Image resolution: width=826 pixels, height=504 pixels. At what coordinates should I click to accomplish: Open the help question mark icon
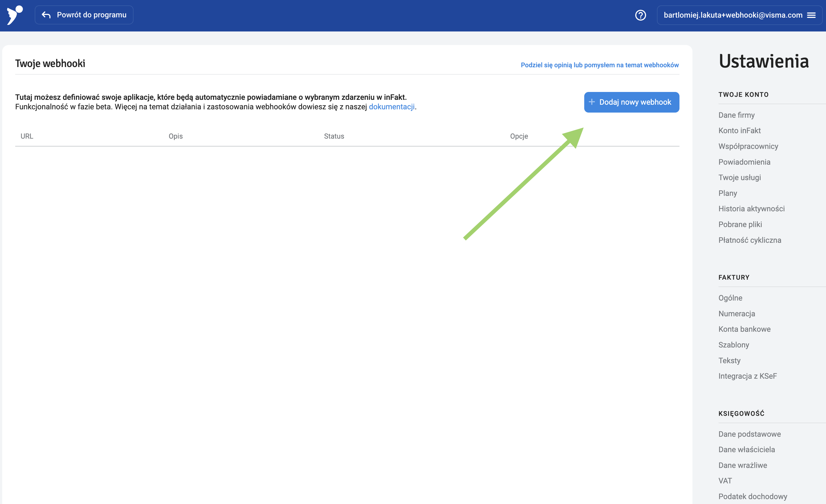tap(640, 15)
